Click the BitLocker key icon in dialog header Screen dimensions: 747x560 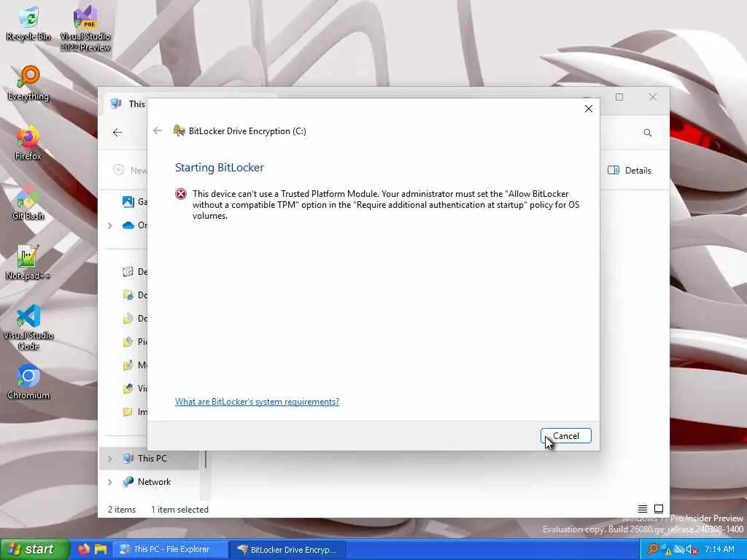pyautogui.click(x=179, y=131)
